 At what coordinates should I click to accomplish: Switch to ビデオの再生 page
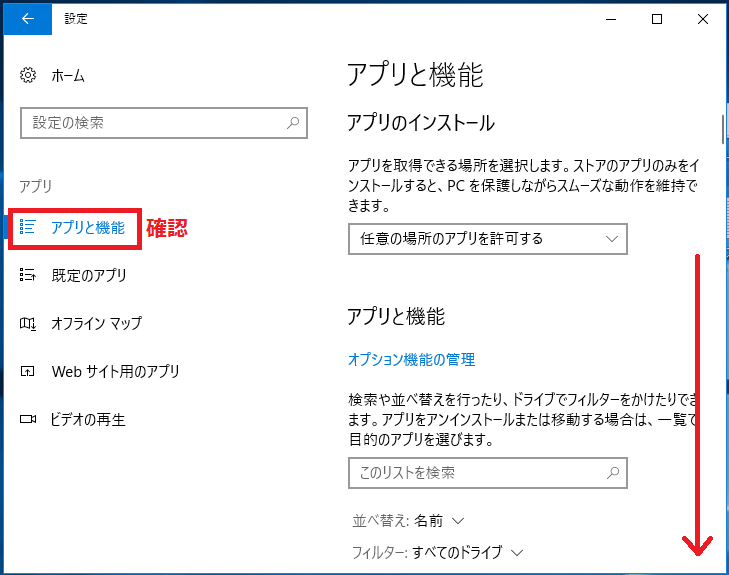(88, 419)
